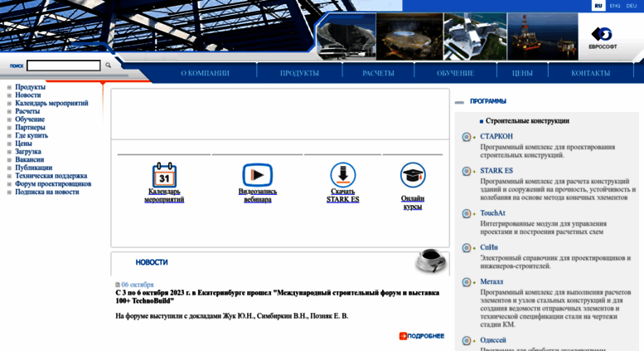Expand the Цены tree node
This screenshot has width=644, height=351.
[9, 144]
